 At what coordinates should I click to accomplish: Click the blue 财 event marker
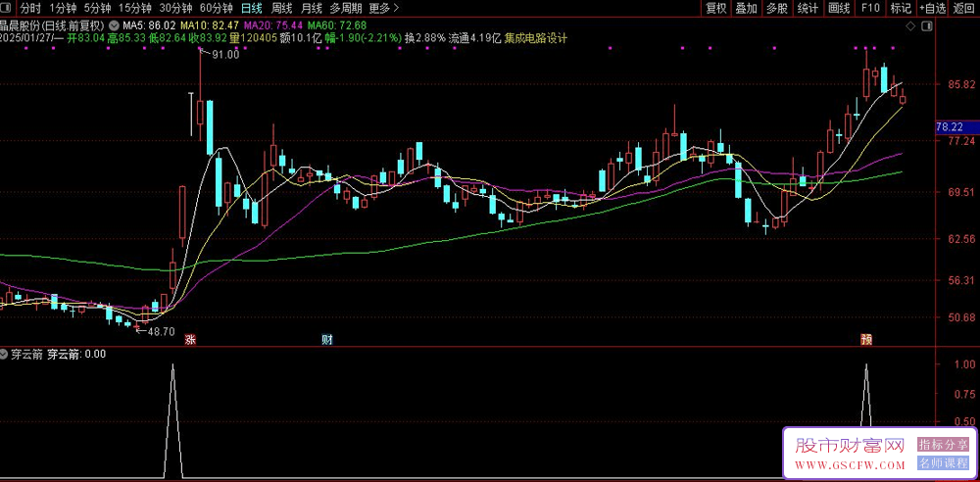point(326,340)
